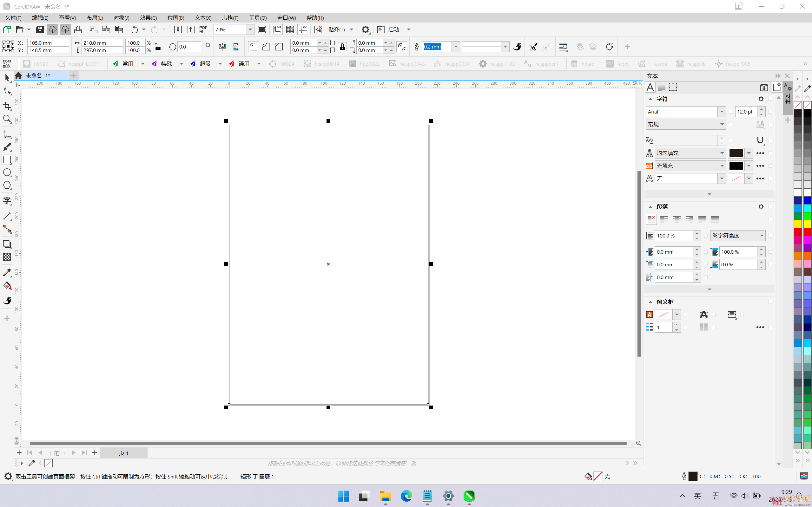
Task: Click the 启动 launch button
Action: point(389,29)
